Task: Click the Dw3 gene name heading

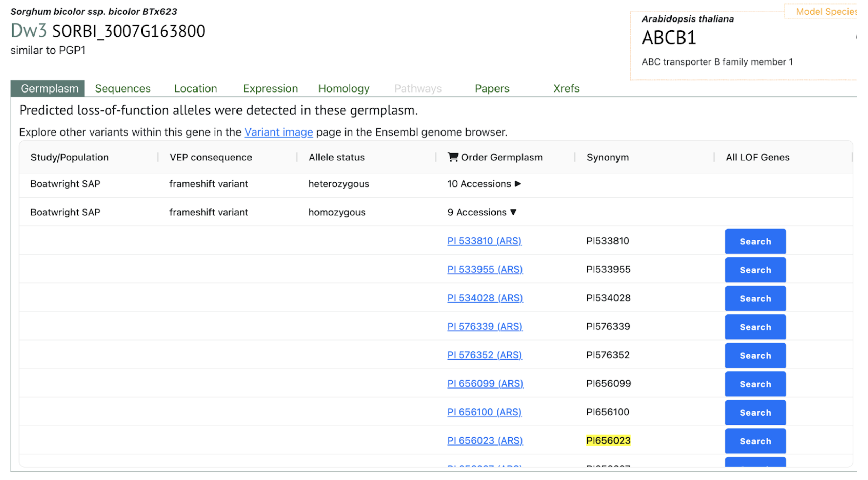Action: 29,30
